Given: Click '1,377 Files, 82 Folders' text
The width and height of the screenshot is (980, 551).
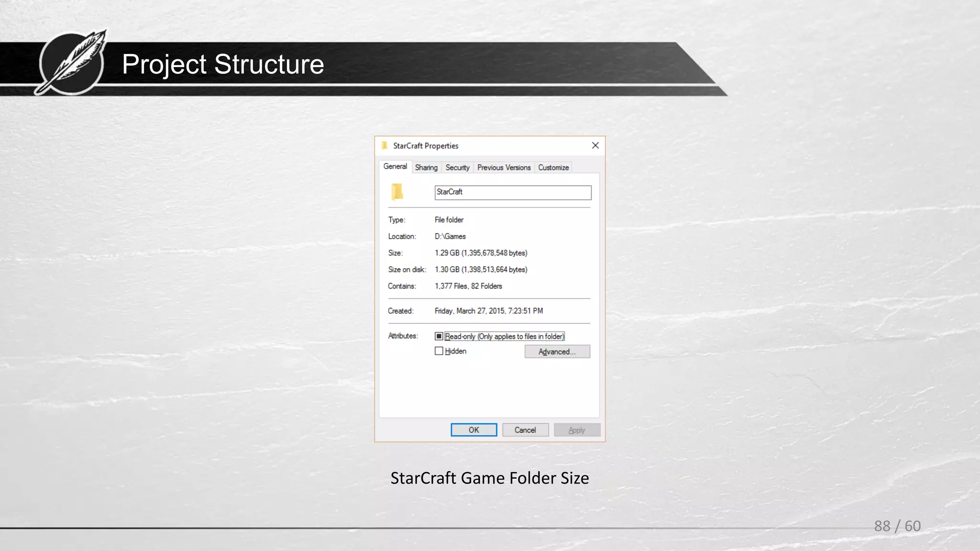Looking at the screenshot, I should click(468, 286).
